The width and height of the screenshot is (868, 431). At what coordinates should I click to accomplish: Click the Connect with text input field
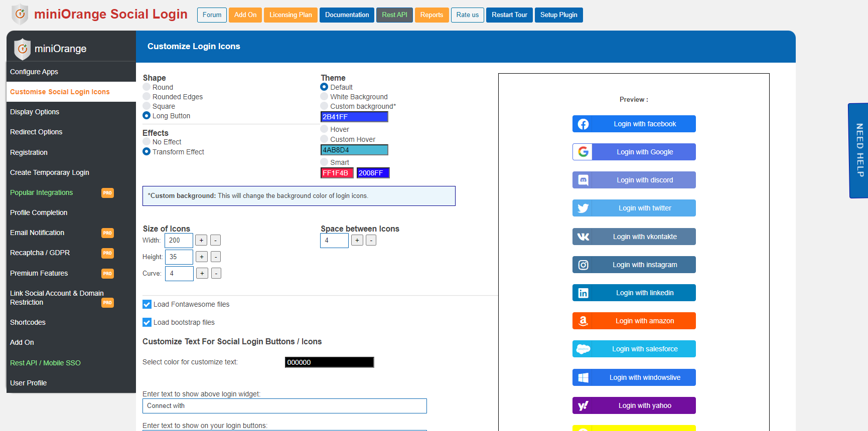click(x=284, y=406)
